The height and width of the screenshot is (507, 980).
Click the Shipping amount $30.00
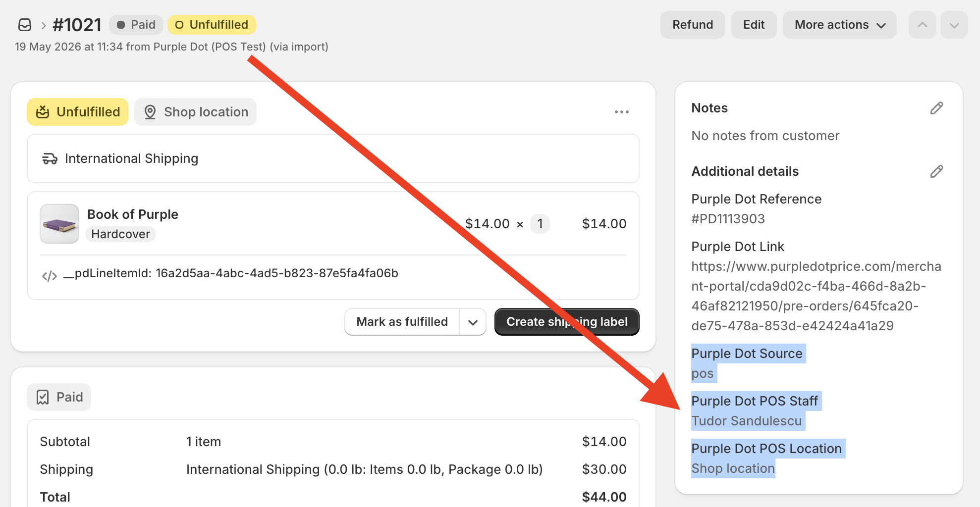tap(604, 469)
